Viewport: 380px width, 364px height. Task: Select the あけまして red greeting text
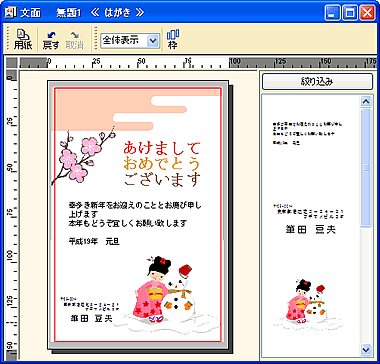[x=162, y=147]
